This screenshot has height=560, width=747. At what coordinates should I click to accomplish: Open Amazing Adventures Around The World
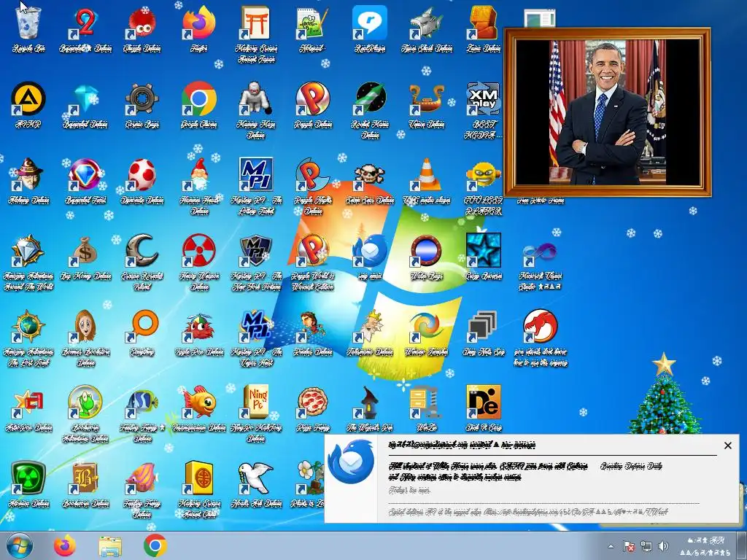tap(28, 250)
